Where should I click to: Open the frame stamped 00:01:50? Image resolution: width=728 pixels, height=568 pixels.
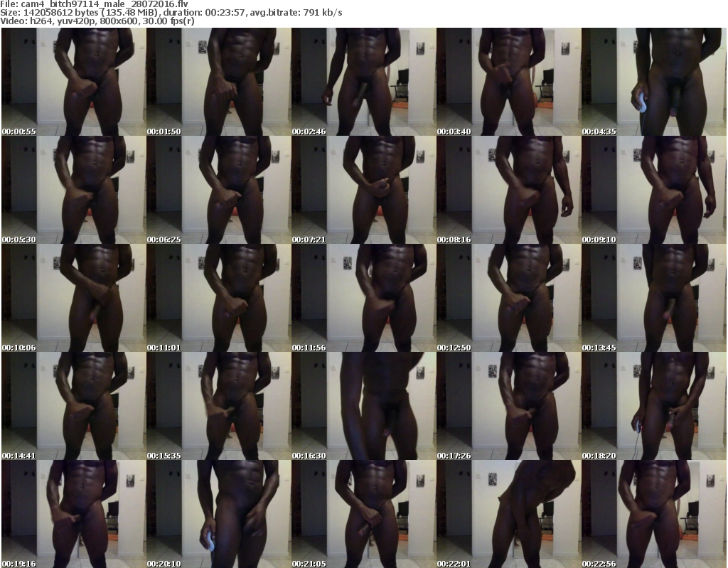219,82
